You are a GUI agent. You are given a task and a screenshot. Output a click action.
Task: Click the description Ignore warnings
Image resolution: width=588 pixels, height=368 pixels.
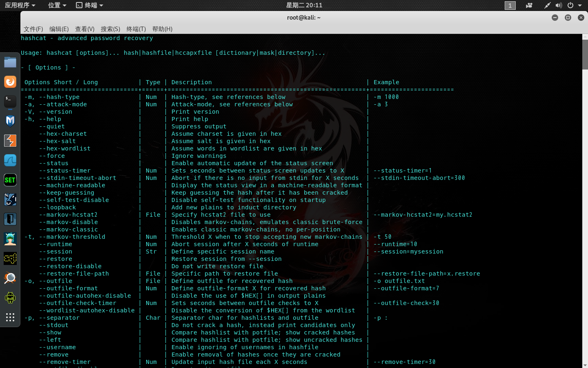click(199, 156)
